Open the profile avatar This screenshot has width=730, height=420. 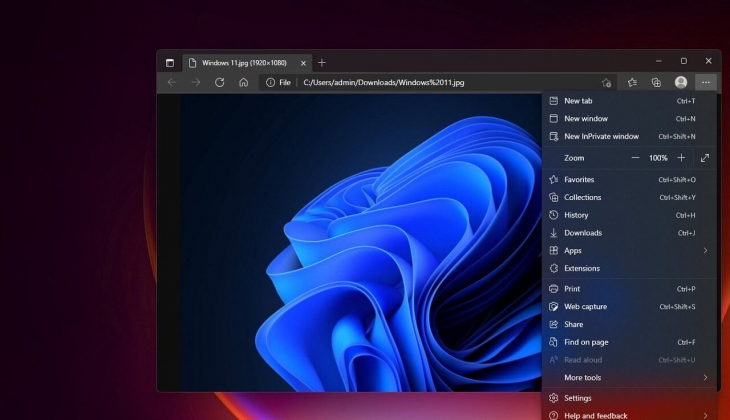(681, 82)
